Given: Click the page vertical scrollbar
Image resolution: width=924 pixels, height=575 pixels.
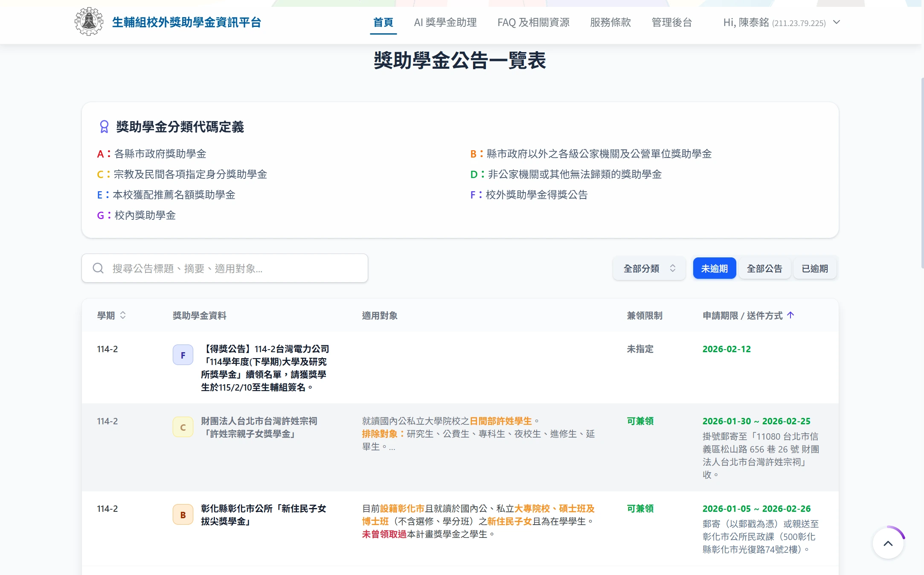Looking at the screenshot, I should pos(922,171).
